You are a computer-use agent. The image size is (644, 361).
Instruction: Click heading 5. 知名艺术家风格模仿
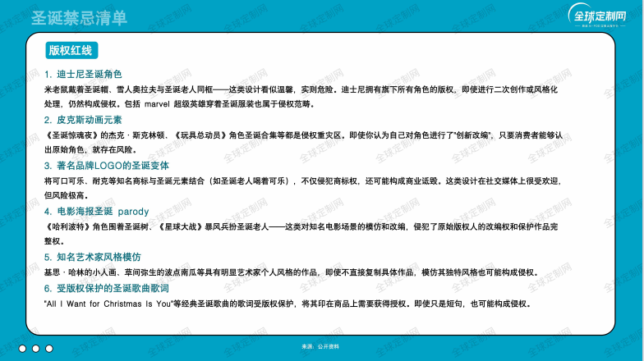click(x=92, y=258)
